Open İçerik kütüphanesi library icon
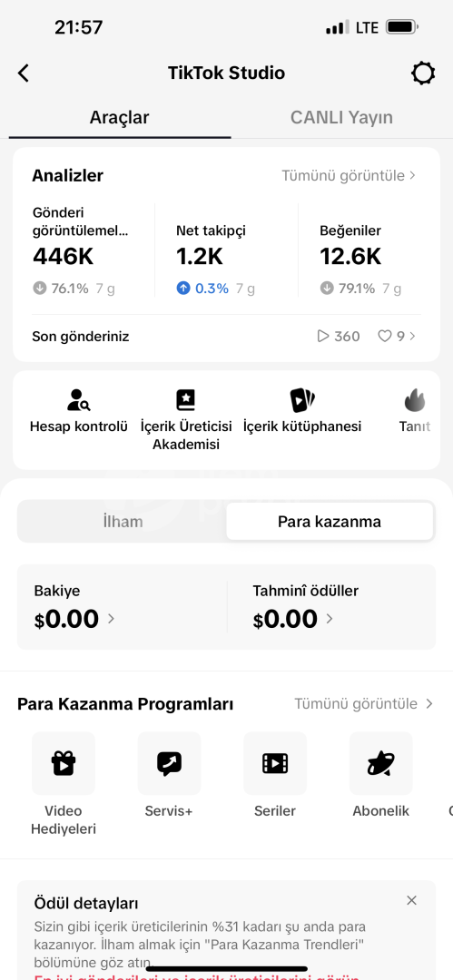This screenshot has height=980, width=453. point(302,400)
